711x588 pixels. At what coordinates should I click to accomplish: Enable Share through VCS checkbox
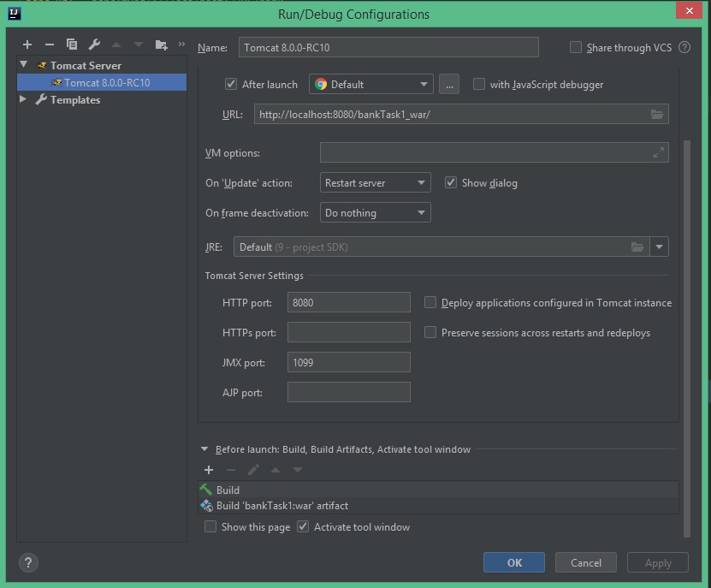(576, 47)
